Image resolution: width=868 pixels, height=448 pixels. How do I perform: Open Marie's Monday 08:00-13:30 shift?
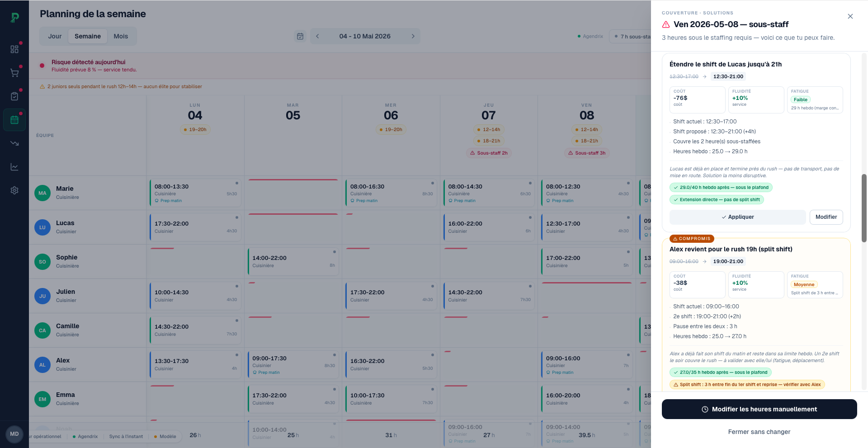pos(195,193)
